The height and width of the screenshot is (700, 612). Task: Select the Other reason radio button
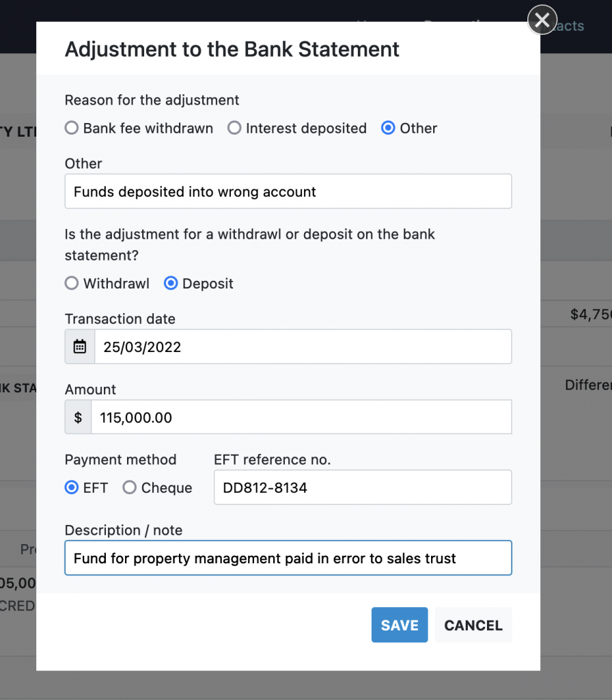(x=388, y=128)
